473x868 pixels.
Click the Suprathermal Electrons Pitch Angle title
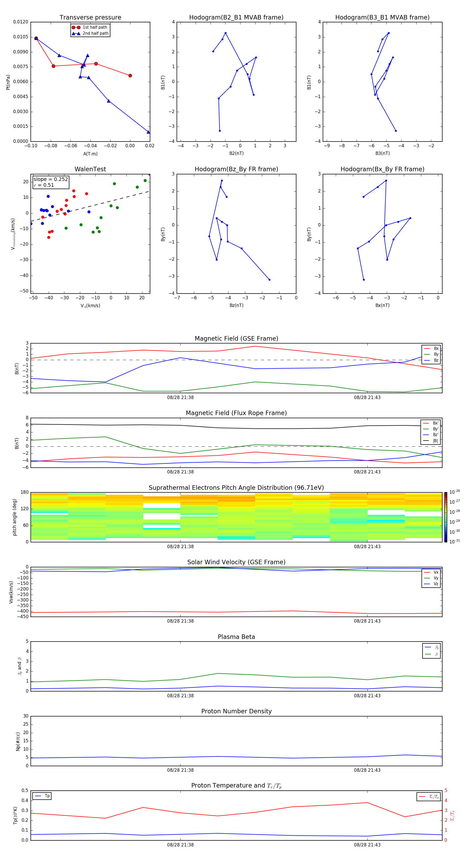coord(236,488)
